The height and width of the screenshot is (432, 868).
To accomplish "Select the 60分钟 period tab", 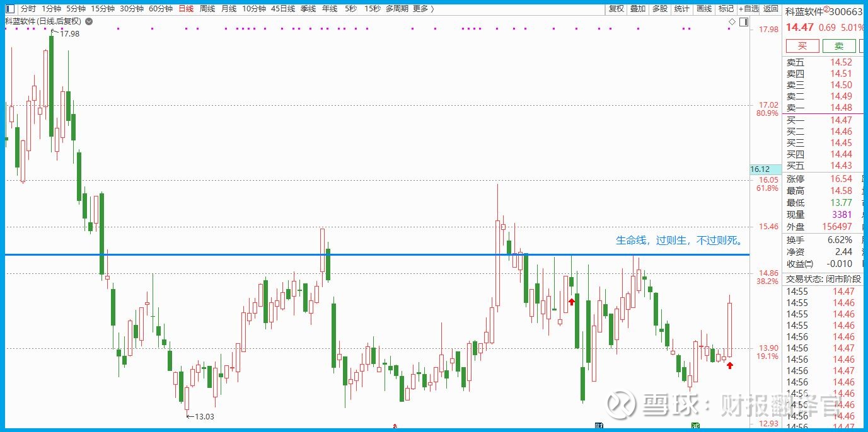I will 161,9.
